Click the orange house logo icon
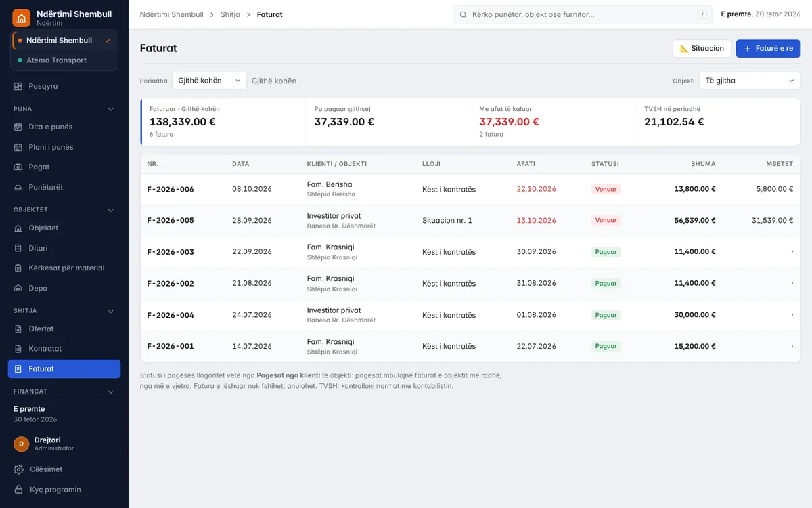The width and height of the screenshot is (812, 508). pyautogui.click(x=21, y=18)
